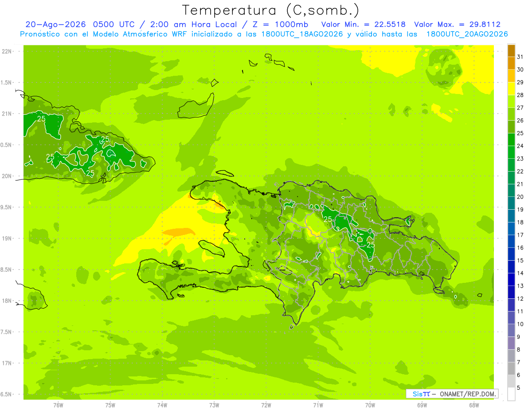Click the "70W" longitude tick label

370,406
